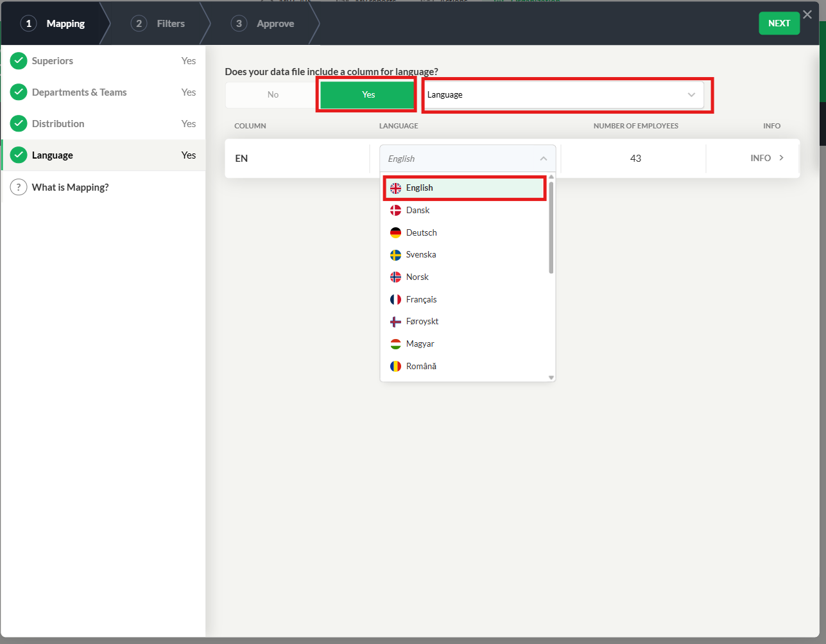Open the Superiors mapping section
Screen dimensions: 826x644
[x=103, y=60]
